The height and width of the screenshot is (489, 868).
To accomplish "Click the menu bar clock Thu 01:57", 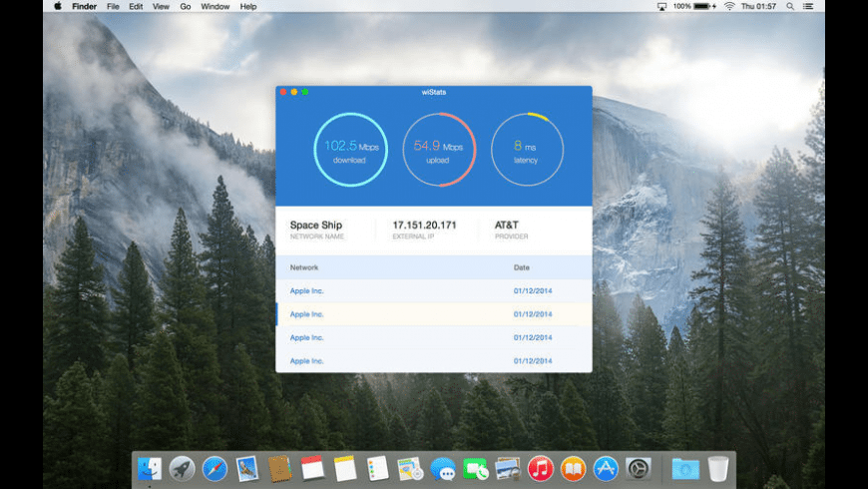I will click(x=758, y=7).
